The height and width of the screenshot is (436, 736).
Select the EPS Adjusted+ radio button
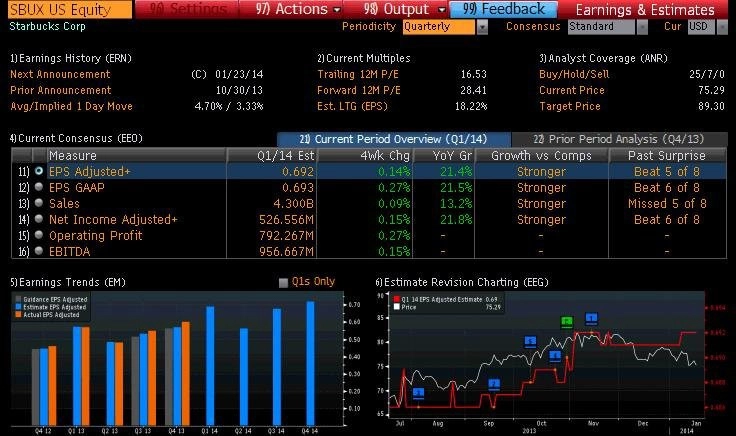[39, 171]
